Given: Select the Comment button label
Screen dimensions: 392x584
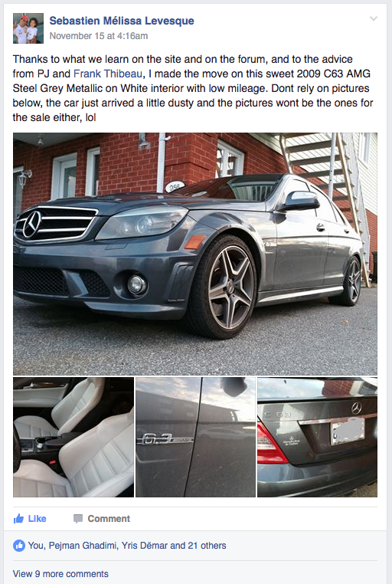Looking at the screenshot, I should pos(109,519).
